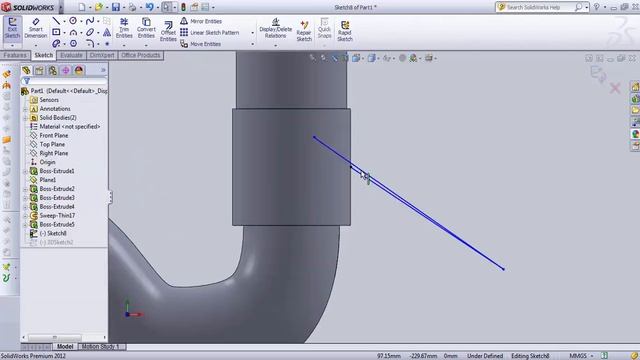640x360 pixels.
Task: Click the Trim Entities tool
Action: (x=124, y=28)
